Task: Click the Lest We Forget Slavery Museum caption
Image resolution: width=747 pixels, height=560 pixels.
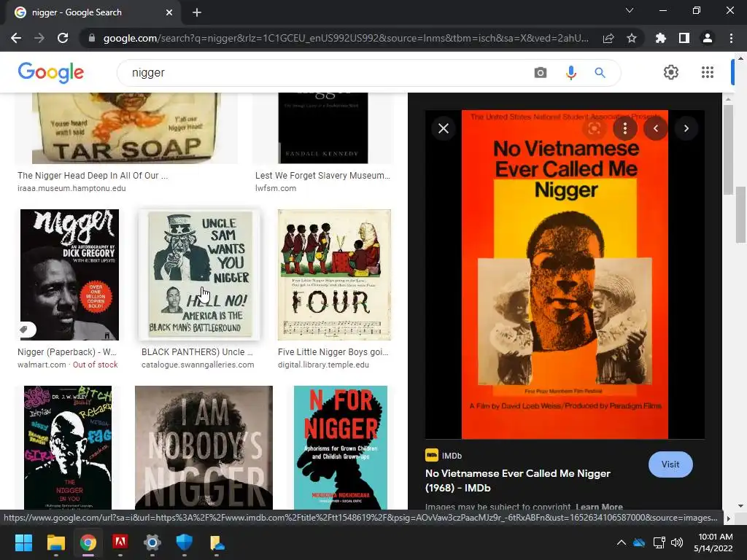Action: tap(323, 175)
